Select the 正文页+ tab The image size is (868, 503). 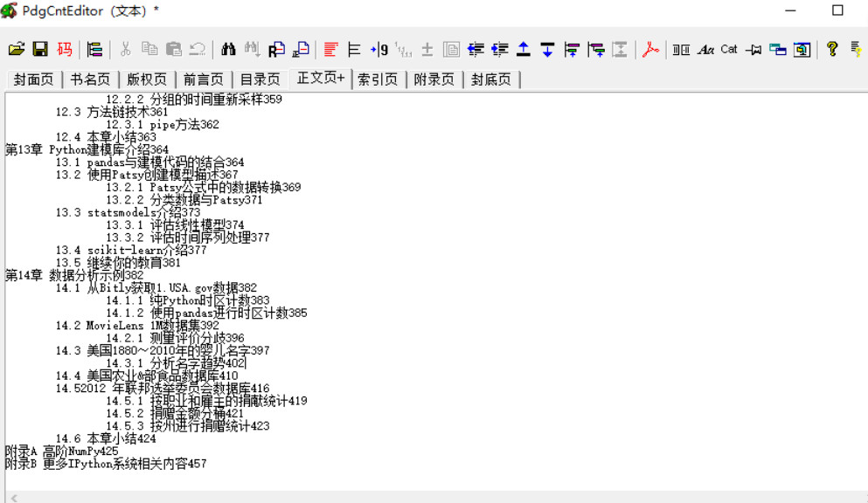coord(321,78)
